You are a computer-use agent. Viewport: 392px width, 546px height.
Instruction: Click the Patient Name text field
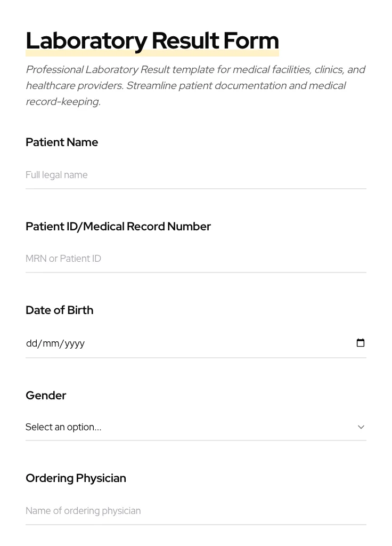point(195,175)
